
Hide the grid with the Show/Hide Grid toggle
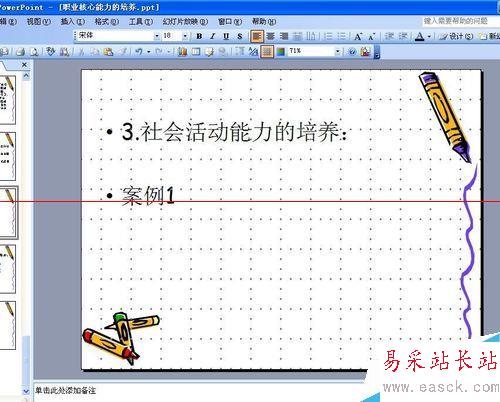point(267,52)
